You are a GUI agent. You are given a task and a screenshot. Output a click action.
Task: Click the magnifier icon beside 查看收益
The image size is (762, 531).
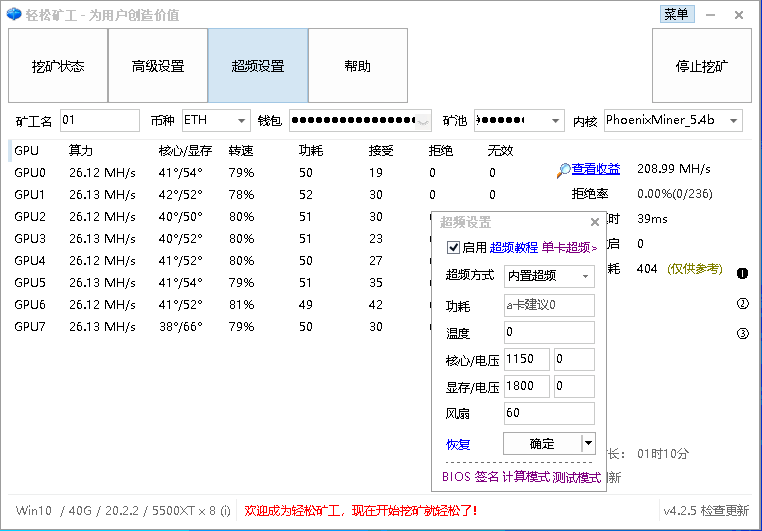coord(564,170)
